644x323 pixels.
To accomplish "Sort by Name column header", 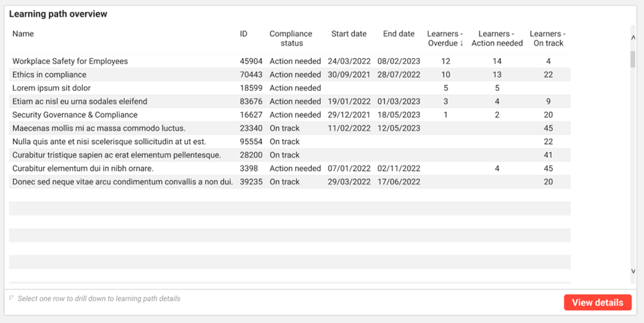I will [x=23, y=34].
